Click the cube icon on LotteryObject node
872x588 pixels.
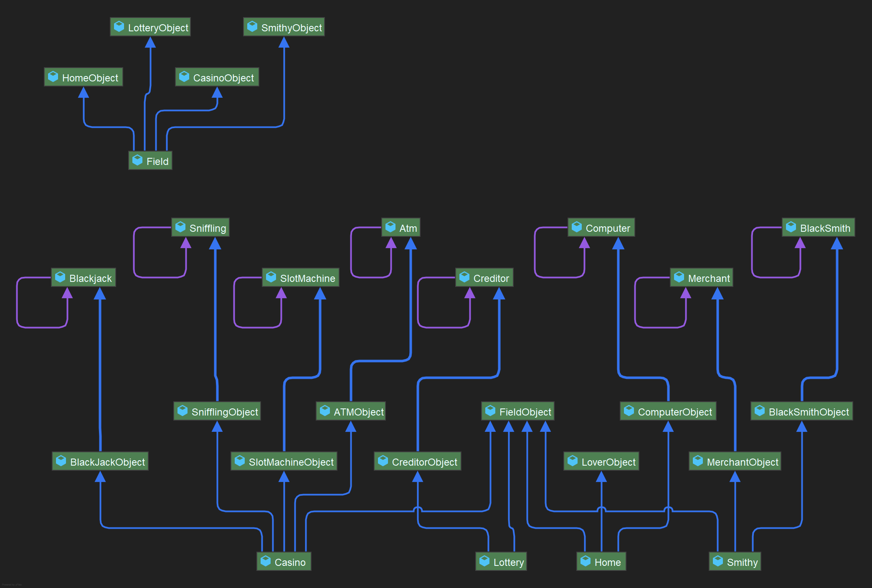click(119, 27)
